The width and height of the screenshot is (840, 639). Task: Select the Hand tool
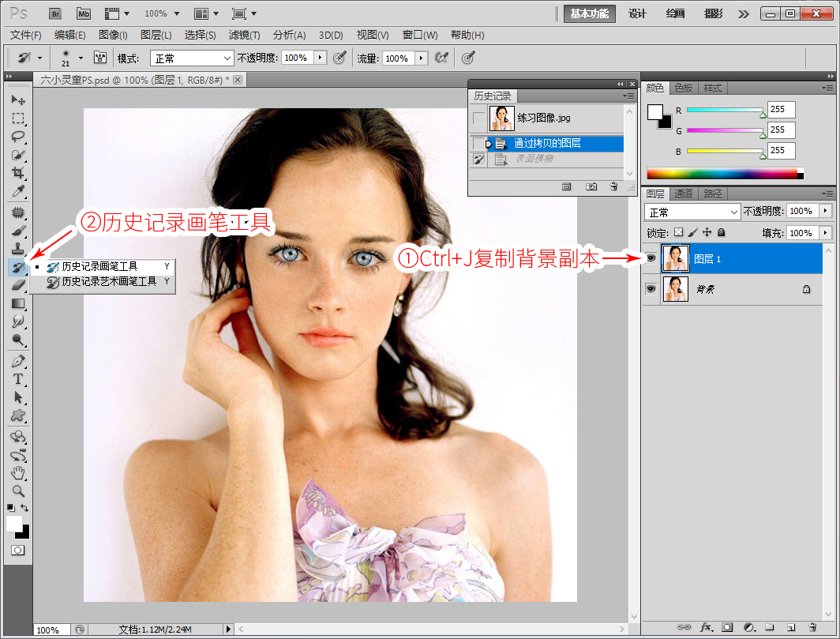point(18,473)
